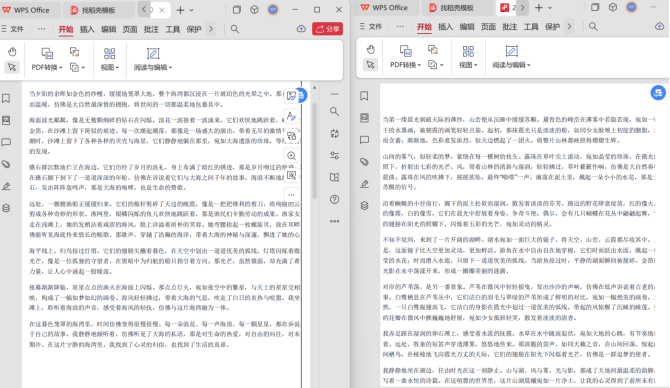
Task: Open the three-dots menu beside 文件 in left window
Action: (x=41, y=29)
